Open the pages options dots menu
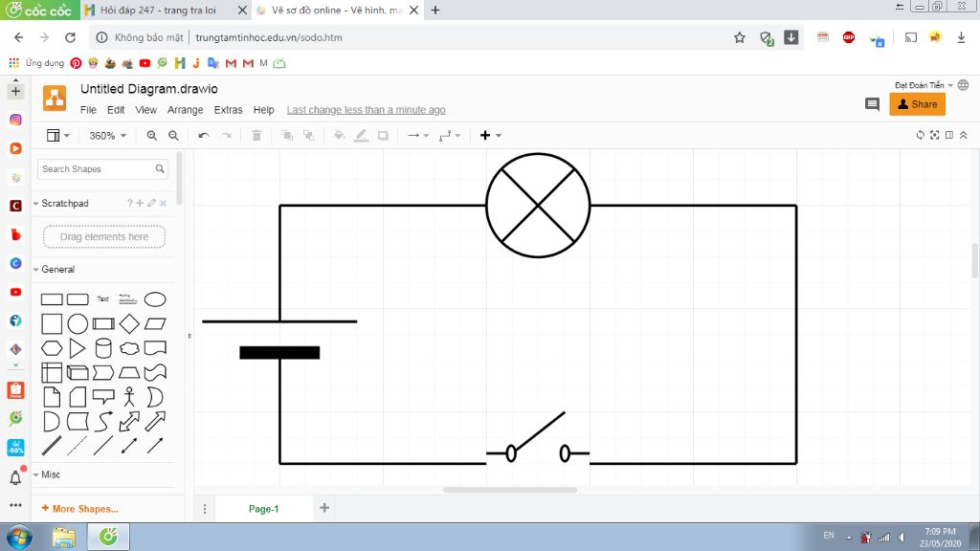The width and height of the screenshot is (980, 551). pyautogui.click(x=205, y=509)
